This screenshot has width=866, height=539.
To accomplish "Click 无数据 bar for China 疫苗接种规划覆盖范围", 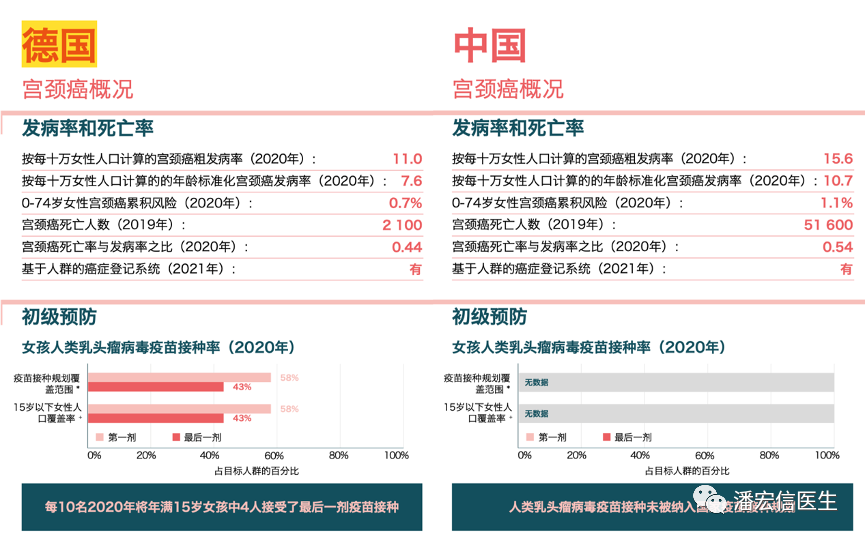I will coord(676,382).
